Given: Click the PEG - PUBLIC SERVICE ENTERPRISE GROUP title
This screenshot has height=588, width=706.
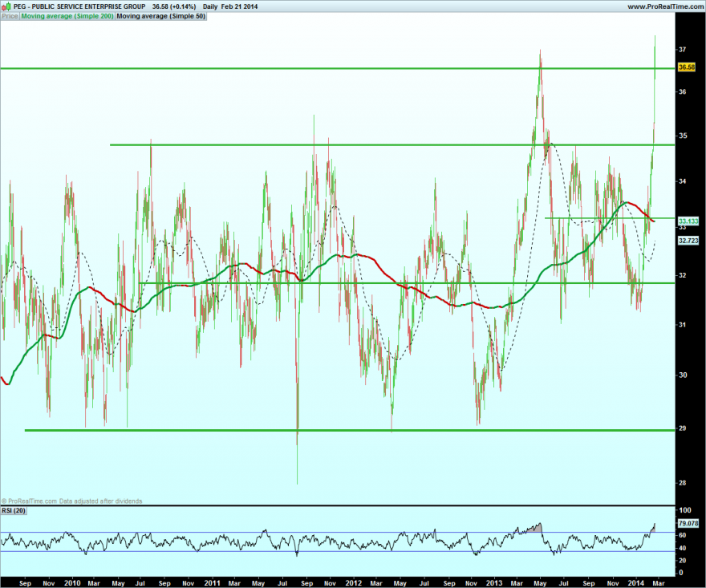Looking at the screenshot, I should coord(79,6).
